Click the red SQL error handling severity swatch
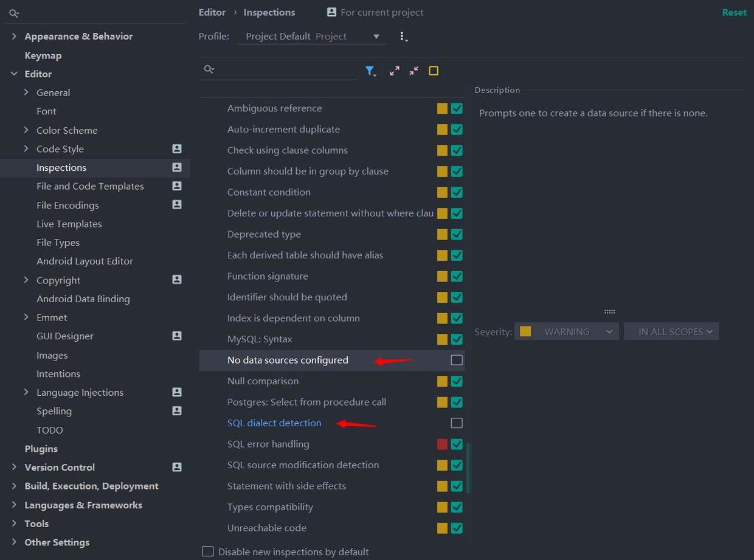Screen dimensions: 754x560 point(442,444)
